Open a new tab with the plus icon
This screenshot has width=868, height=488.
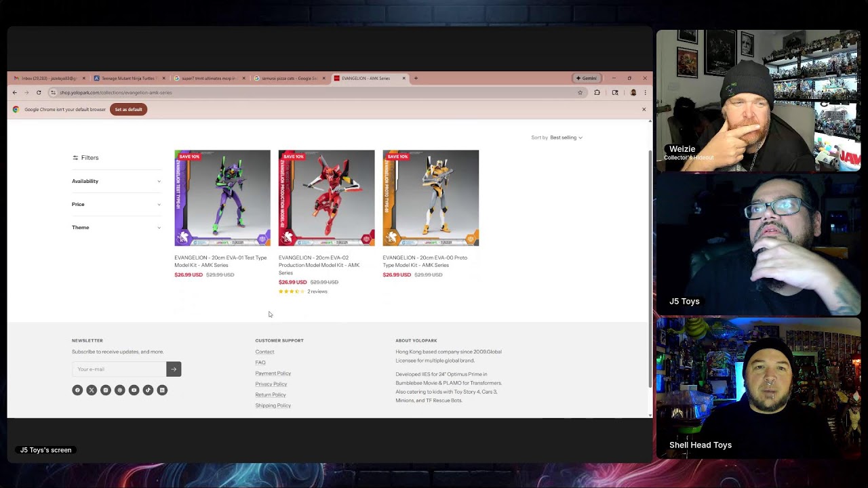[416, 78]
